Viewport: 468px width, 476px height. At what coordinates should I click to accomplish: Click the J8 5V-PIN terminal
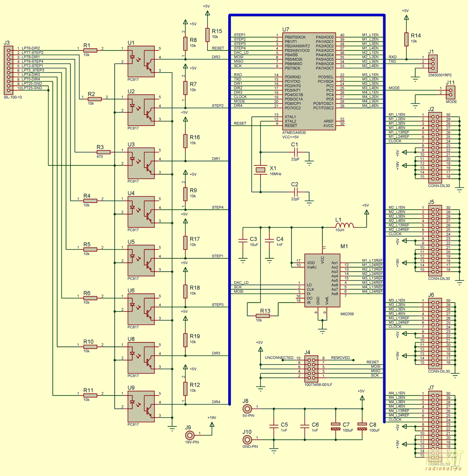[x=247, y=409]
